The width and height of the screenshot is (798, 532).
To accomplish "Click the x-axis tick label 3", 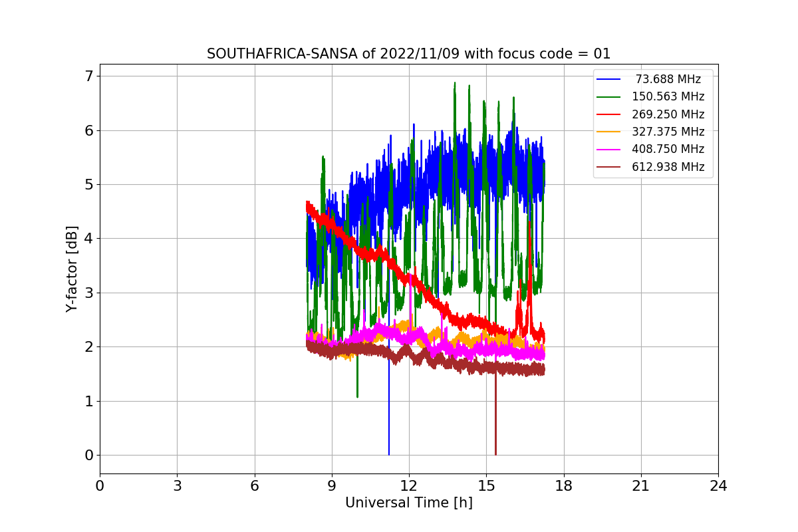I will coord(177,485).
